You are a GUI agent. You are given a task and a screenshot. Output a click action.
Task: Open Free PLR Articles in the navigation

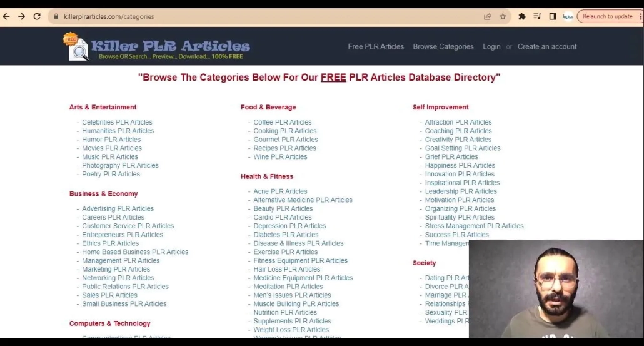(376, 47)
